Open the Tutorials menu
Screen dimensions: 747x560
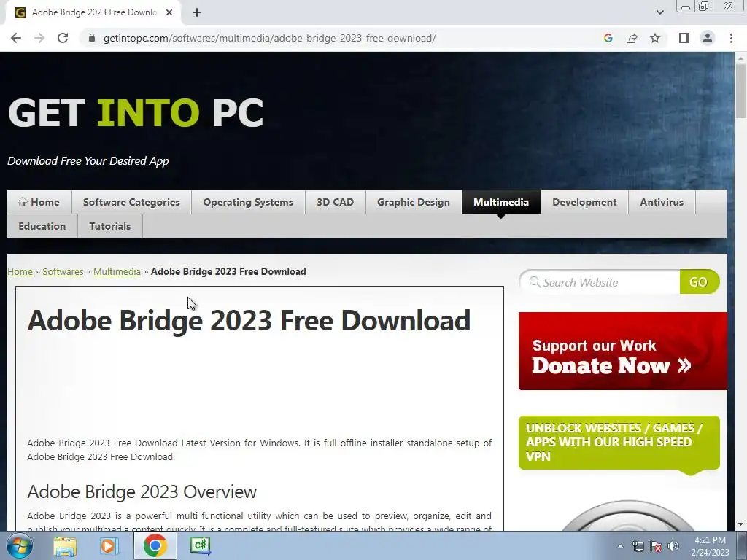point(110,226)
